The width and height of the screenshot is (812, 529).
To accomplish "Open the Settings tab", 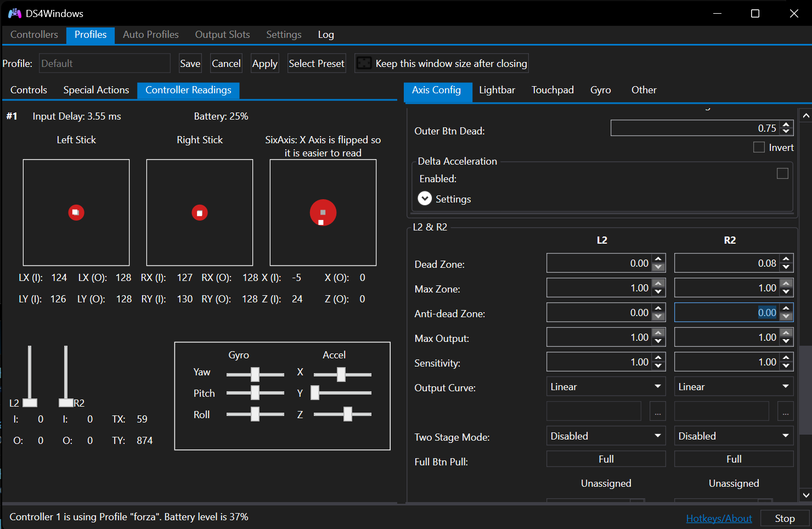I will pyautogui.click(x=284, y=35).
